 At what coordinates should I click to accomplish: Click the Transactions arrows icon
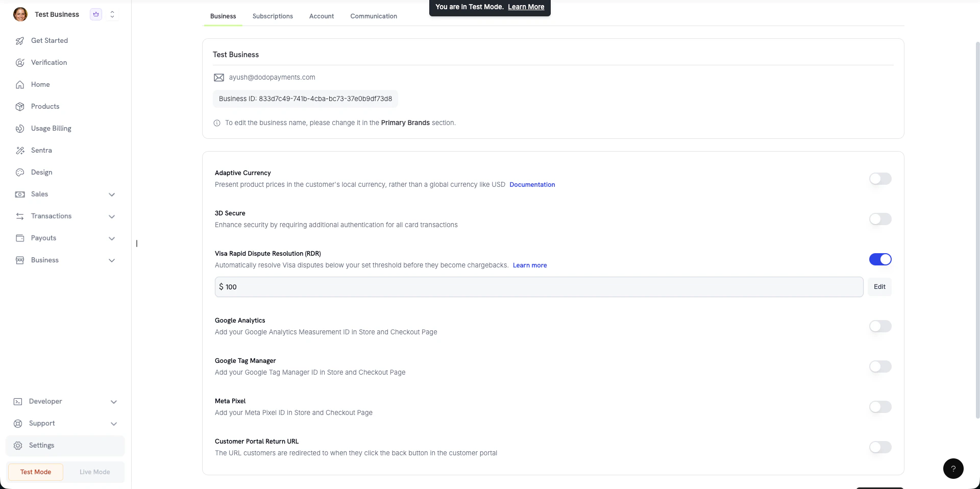coord(20,216)
